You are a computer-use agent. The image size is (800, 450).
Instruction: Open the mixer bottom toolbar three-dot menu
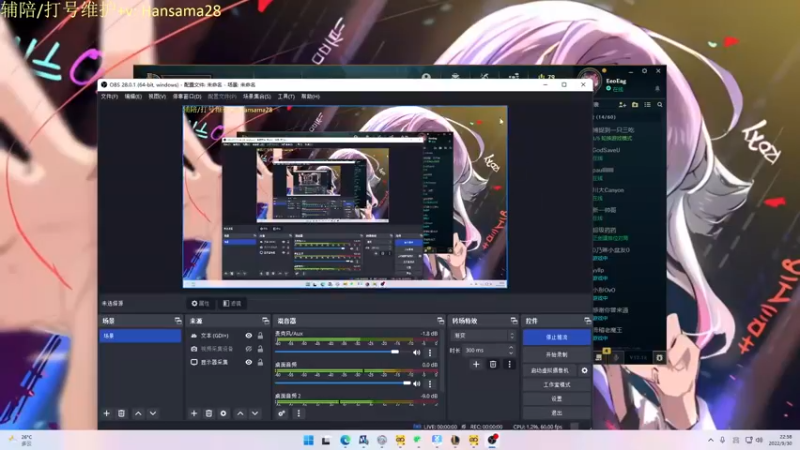[x=298, y=413]
